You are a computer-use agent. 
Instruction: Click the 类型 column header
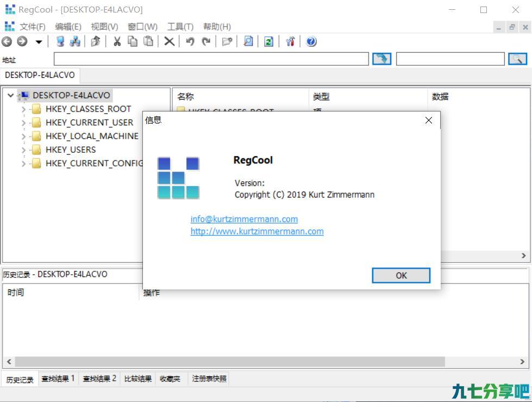pyautogui.click(x=368, y=97)
